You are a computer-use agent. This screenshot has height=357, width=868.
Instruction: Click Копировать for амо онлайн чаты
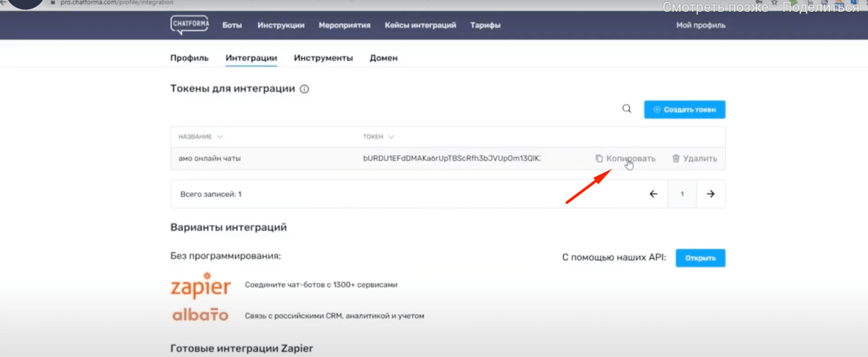[626, 158]
